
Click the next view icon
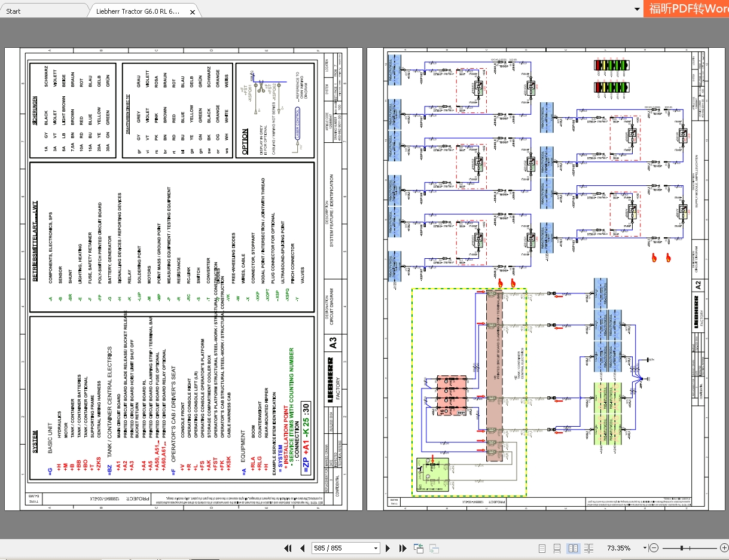pyautogui.click(x=434, y=548)
